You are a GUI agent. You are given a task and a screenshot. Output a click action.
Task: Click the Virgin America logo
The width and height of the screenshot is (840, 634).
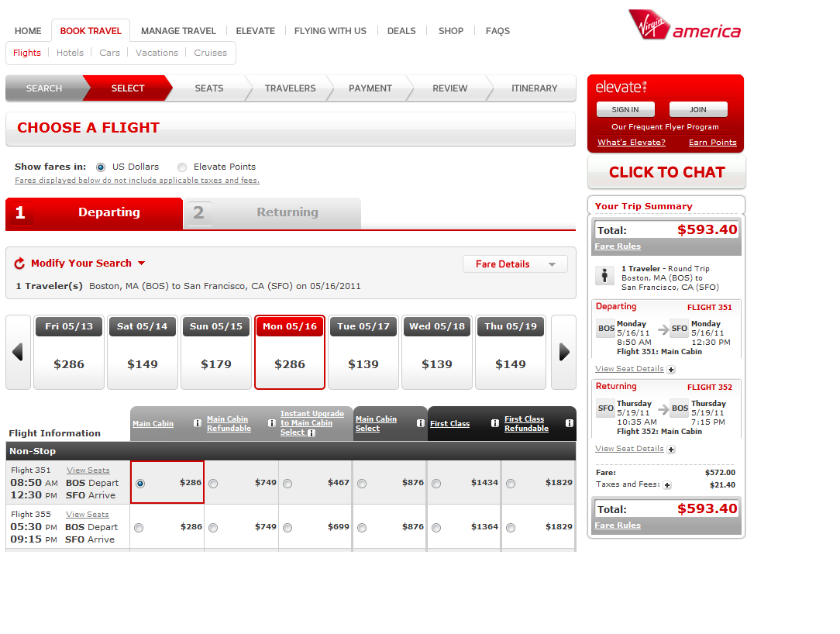684,25
